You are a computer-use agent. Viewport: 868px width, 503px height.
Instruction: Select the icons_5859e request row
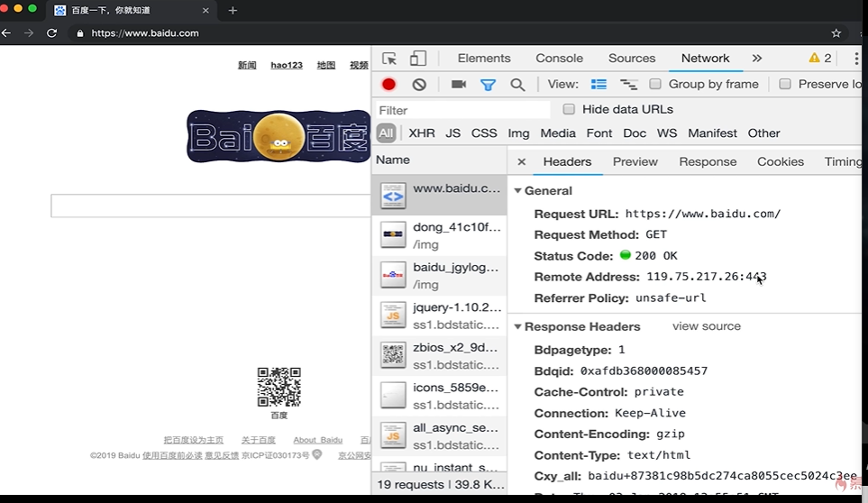pos(440,396)
